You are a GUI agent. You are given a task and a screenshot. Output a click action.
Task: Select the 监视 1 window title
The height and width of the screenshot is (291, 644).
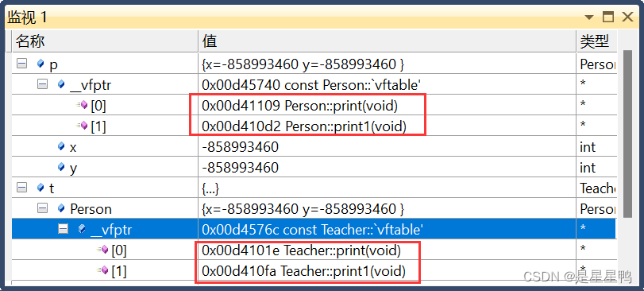click(x=28, y=17)
